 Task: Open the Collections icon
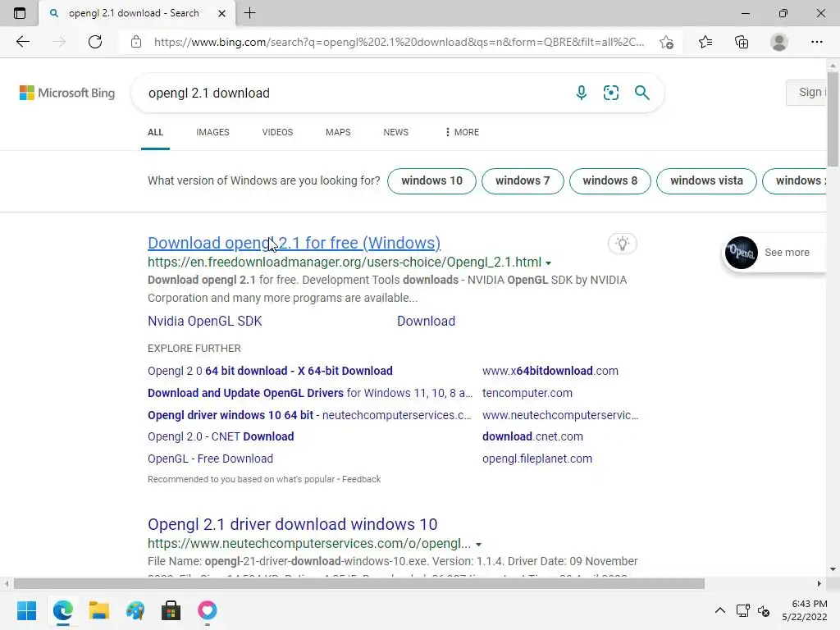742,42
